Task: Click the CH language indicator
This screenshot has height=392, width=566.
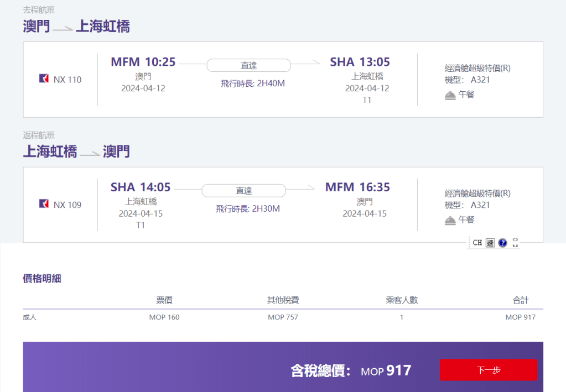Action: pyautogui.click(x=477, y=243)
